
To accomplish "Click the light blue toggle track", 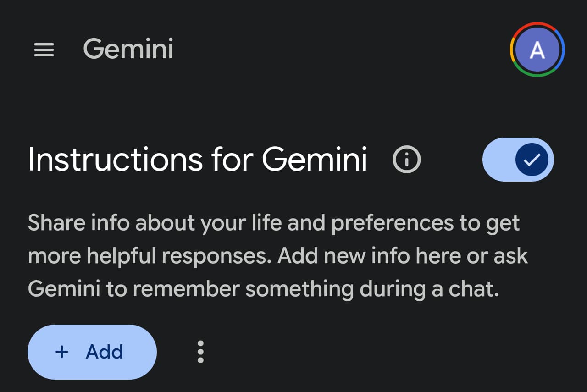I will pos(498,160).
